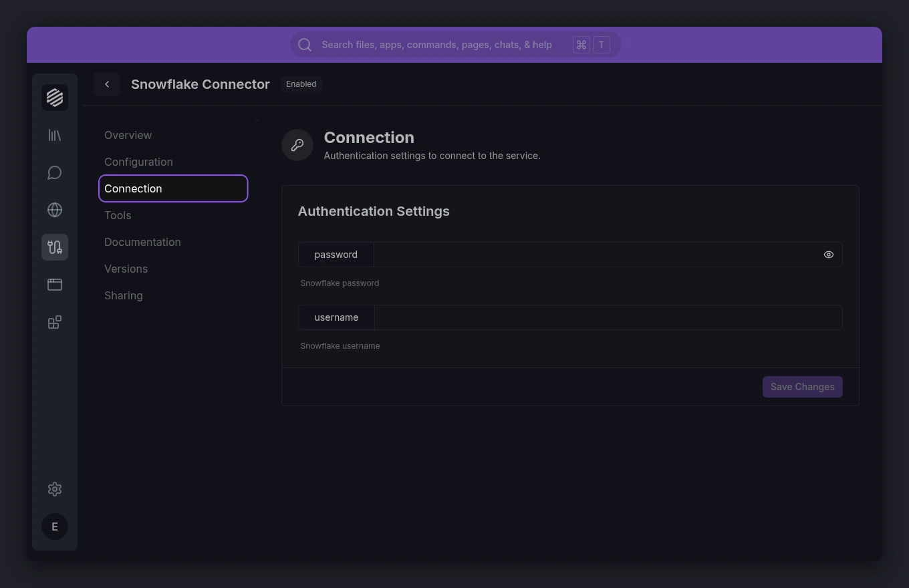Open the globe icon in sidebar
The width and height of the screenshot is (909, 588).
[55, 210]
